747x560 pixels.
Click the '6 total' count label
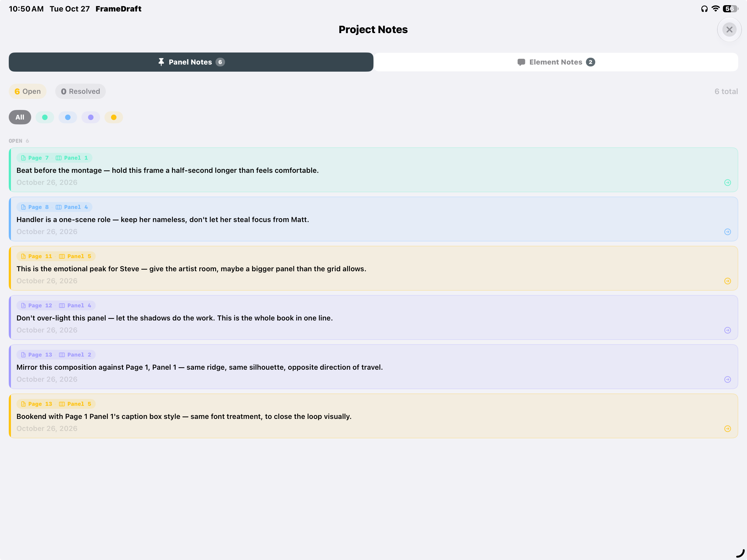tap(726, 92)
